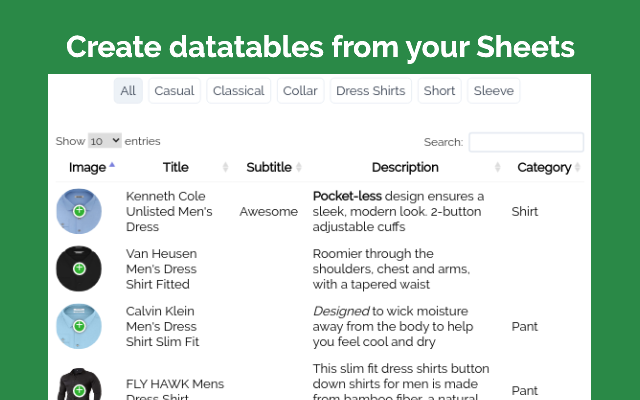The width and height of the screenshot is (640, 400).
Task: Sort by the Description column header
Action: click(405, 168)
